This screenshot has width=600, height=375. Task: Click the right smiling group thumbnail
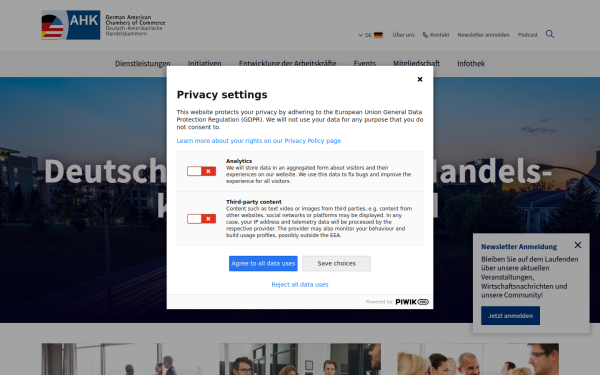click(x=478, y=359)
